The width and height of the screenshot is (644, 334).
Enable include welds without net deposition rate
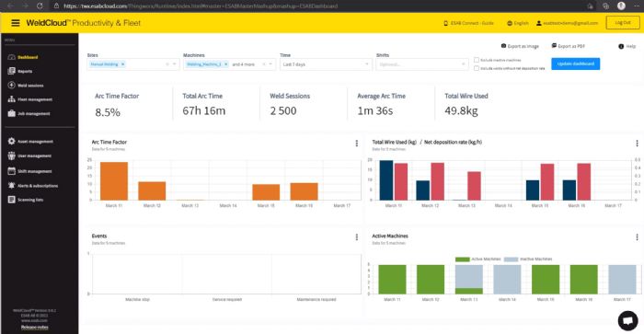click(x=477, y=68)
